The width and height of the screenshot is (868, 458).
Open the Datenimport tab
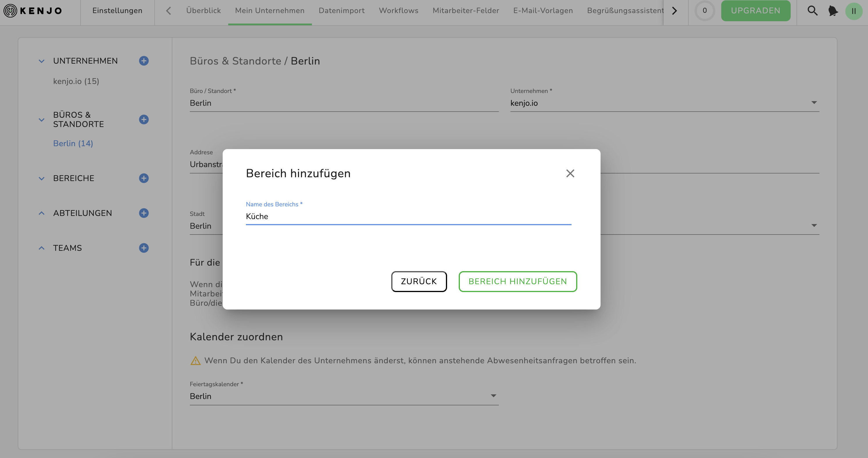(341, 11)
